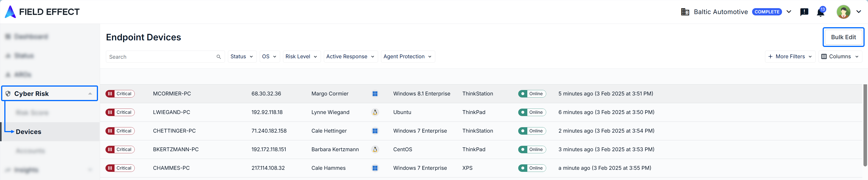Click the More Filters button
868x180 pixels.
790,57
